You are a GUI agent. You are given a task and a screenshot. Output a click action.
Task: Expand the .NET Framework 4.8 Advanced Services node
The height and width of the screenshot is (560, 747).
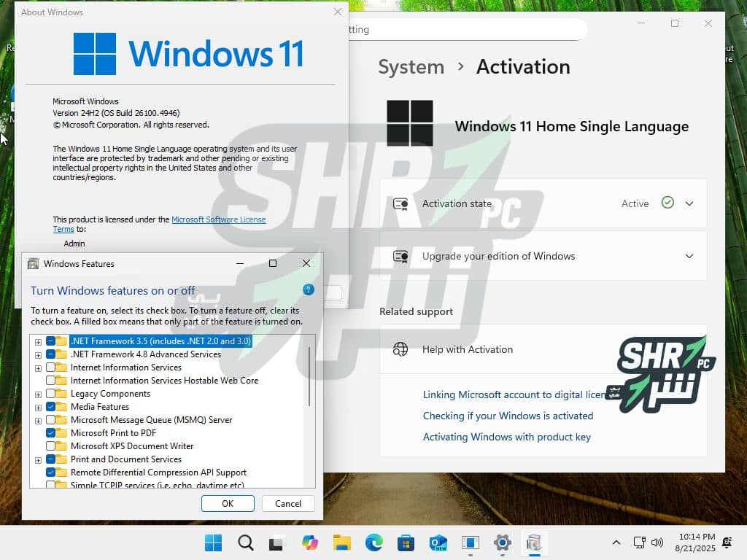(x=38, y=355)
